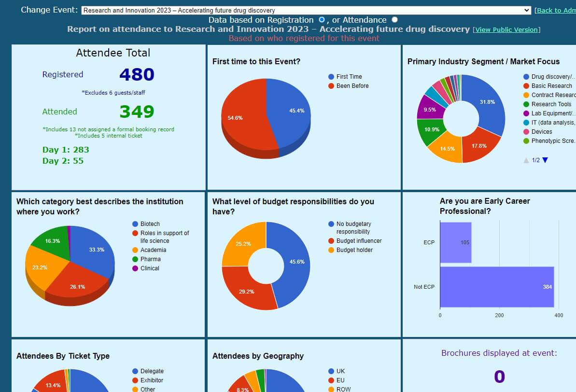Click the 17.8% Basic Research donut segment
Viewport: 576px width, 392px height.
point(478,146)
